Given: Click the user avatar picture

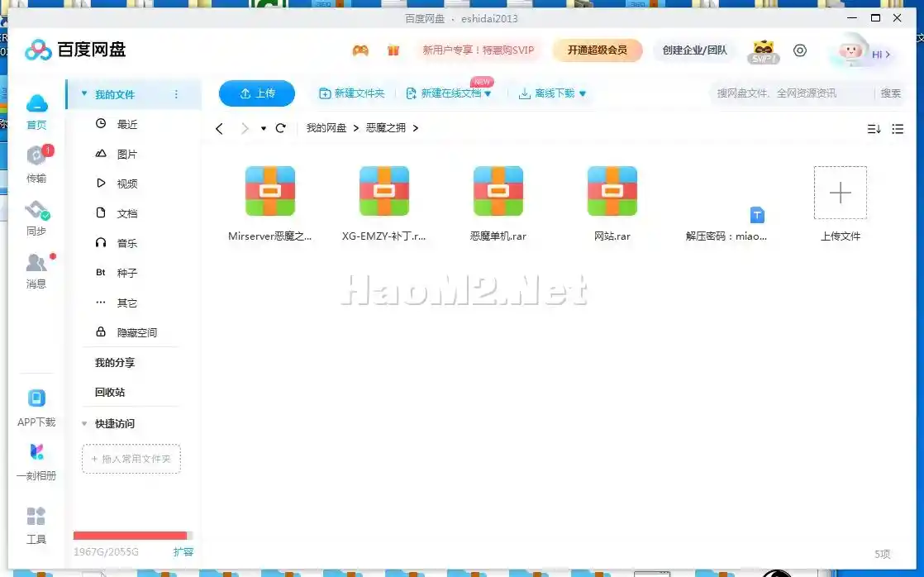Looking at the screenshot, I should coord(850,52).
